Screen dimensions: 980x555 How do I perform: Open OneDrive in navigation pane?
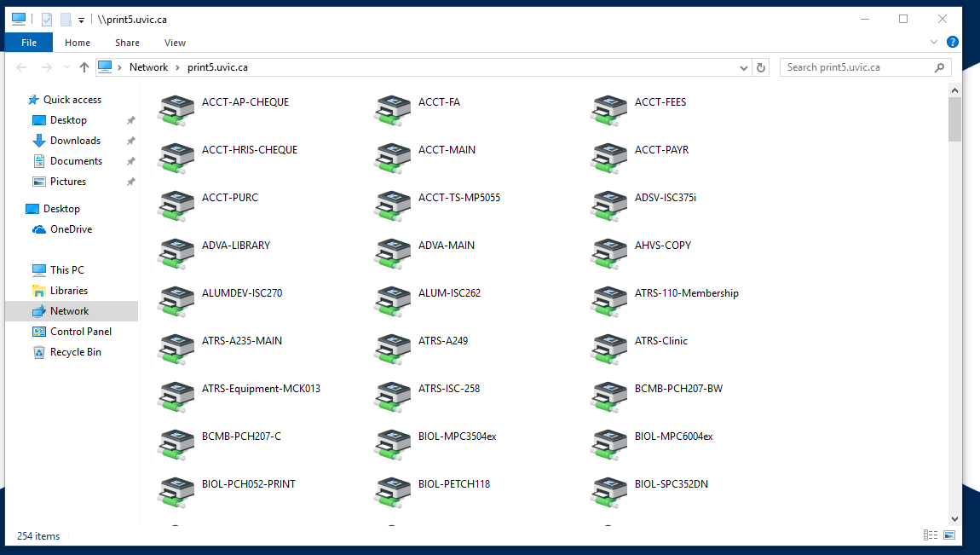tap(71, 229)
